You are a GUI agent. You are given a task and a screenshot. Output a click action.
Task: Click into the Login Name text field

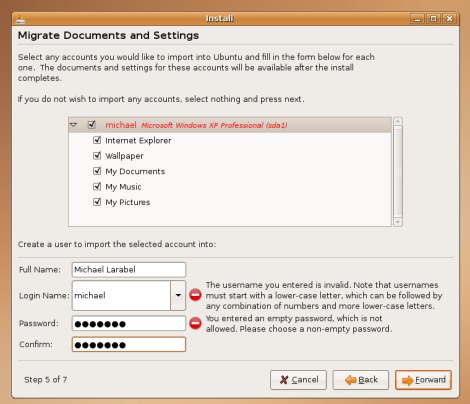(121, 295)
